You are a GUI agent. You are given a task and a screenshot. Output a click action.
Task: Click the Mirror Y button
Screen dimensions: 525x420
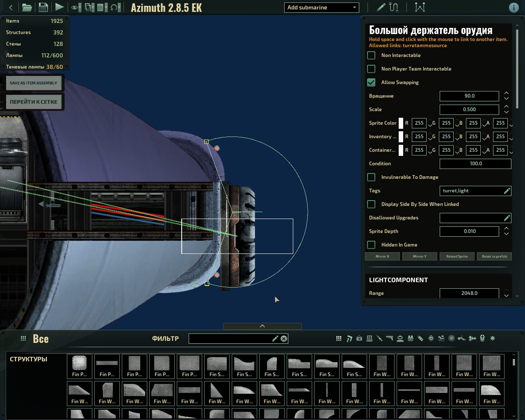[x=420, y=256]
